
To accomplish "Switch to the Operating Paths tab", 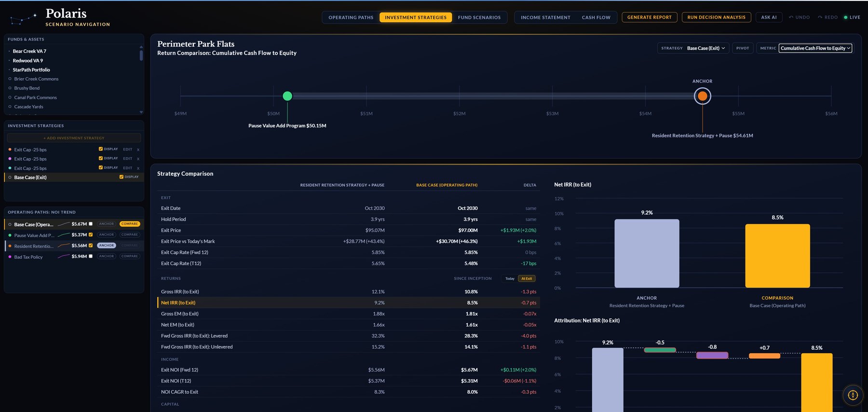I will pyautogui.click(x=351, y=17).
